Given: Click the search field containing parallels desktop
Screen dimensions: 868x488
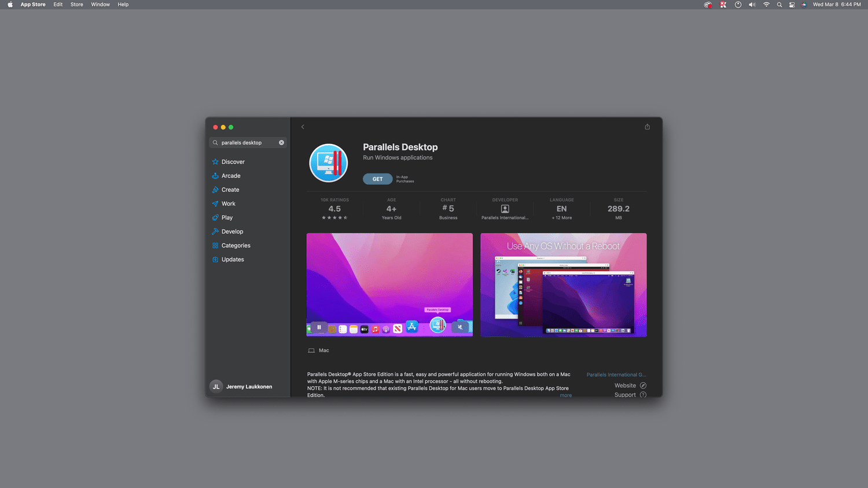Looking at the screenshot, I should coord(247,142).
